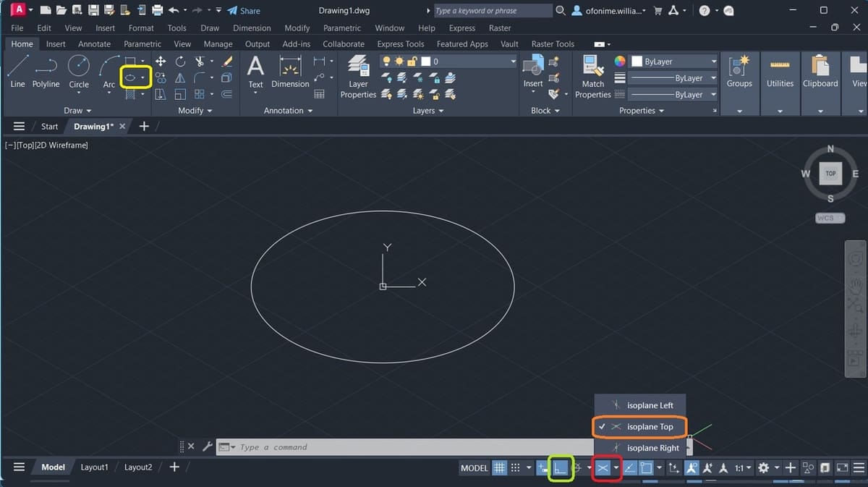Screen dimensions: 868x487
Task: Switch to Layout1 tab
Action: click(x=94, y=467)
